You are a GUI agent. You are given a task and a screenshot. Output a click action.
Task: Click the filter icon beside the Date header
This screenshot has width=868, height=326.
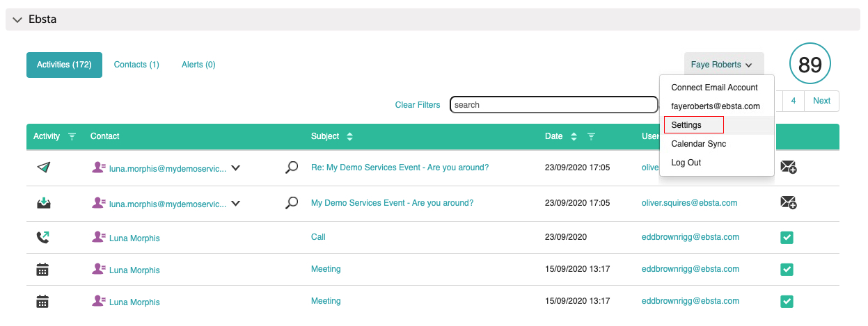pyautogui.click(x=591, y=137)
